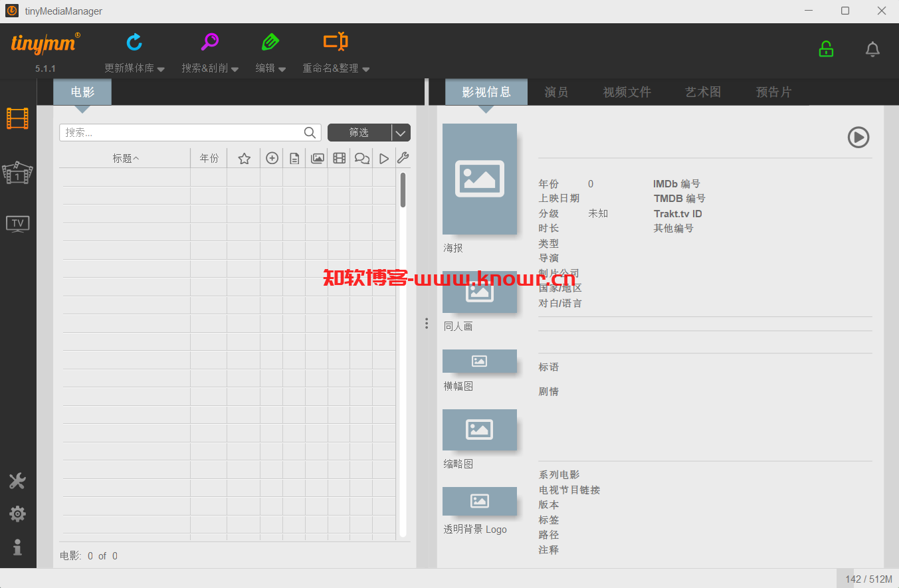Image resolution: width=899 pixels, height=588 pixels.
Task: Select the Movies film strip sidebar icon
Action: (x=18, y=118)
